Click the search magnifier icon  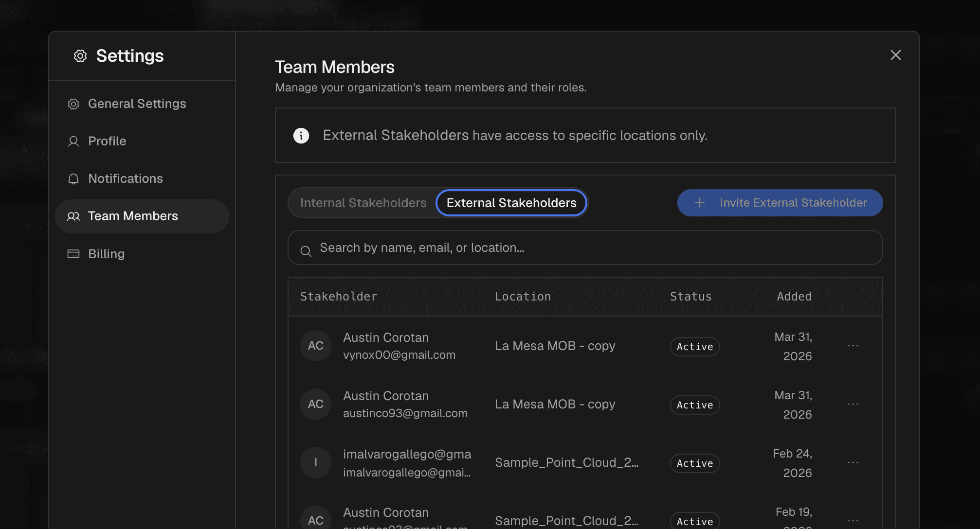[x=306, y=251]
